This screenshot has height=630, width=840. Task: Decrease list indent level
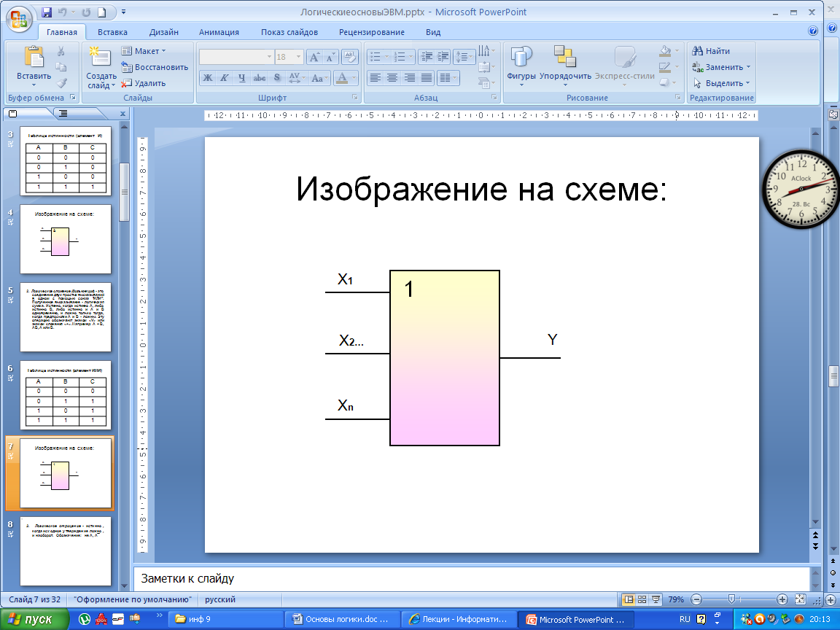click(x=427, y=56)
